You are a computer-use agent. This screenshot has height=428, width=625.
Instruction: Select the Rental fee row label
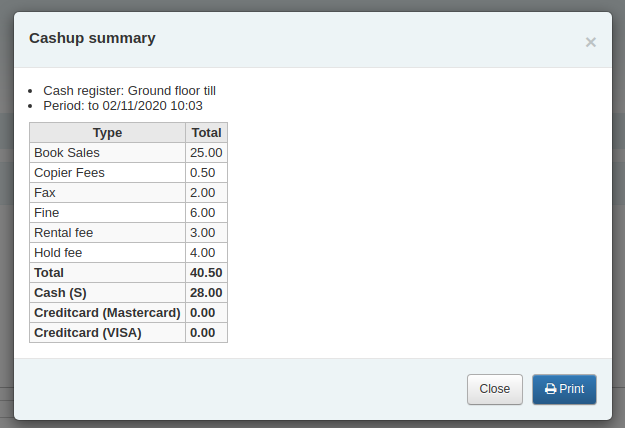click(x=63, y=233)
